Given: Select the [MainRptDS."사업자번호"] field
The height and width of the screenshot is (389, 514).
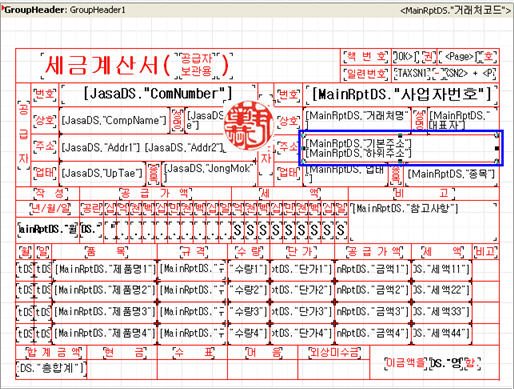Looking at the screenshot, I should click(x=401, y=95).
